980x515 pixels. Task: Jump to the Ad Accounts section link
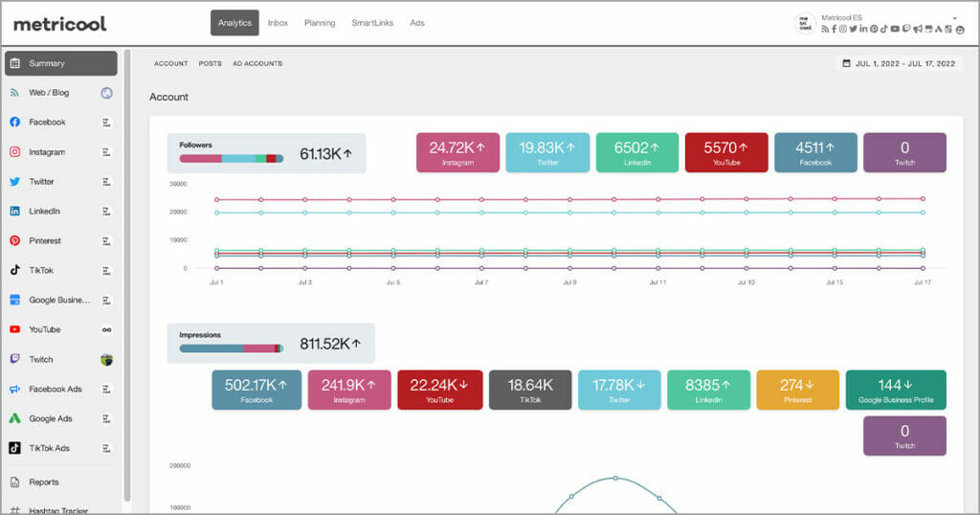[x=257, y=64]
